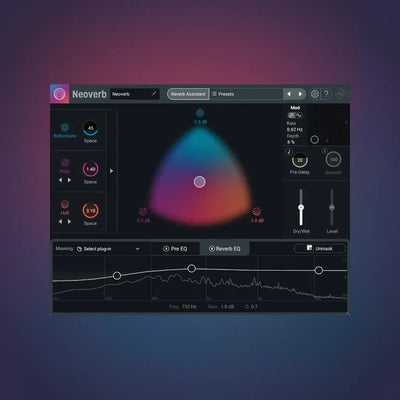Open the Masking Select plug-in dropdown
Viewport: 400px width, 400px height.
[108, 249]
